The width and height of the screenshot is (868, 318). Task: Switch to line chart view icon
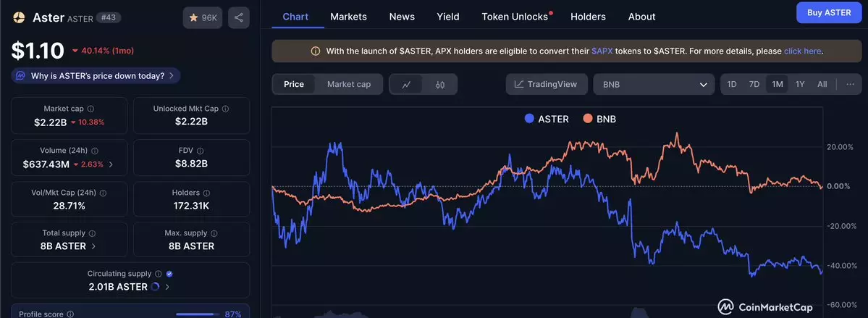407,84
